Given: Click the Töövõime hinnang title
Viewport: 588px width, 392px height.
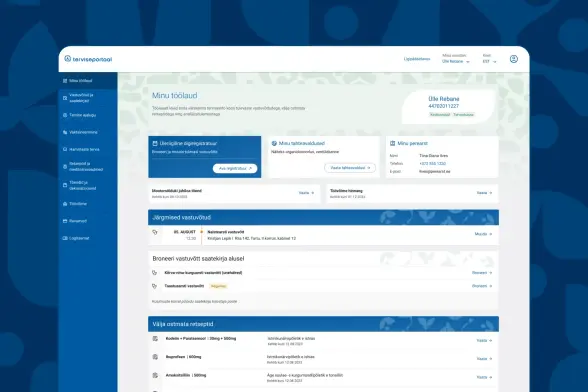Looking at the screenshot, I should [346, 191].
